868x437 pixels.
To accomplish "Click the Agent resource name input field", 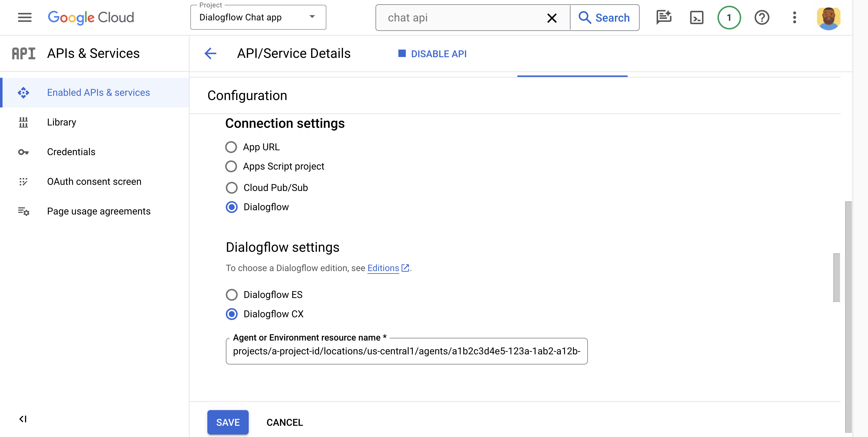I will tap(407, 351).
